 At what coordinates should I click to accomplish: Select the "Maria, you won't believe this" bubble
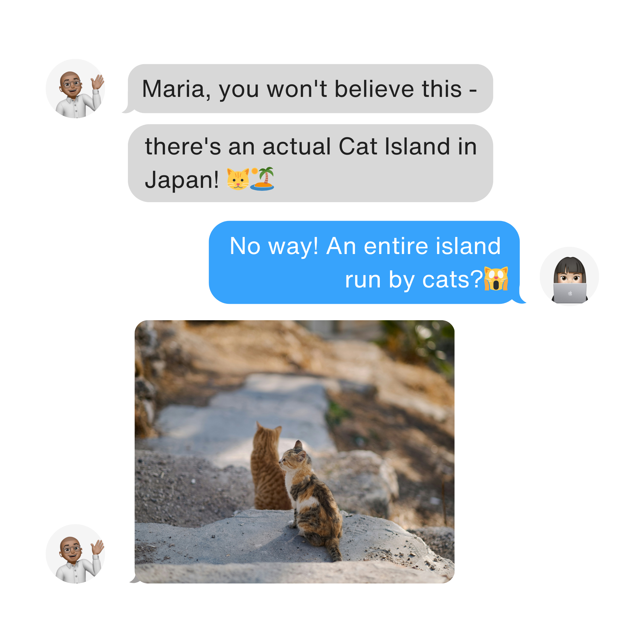pyautogui.click(x=310, y=89)
